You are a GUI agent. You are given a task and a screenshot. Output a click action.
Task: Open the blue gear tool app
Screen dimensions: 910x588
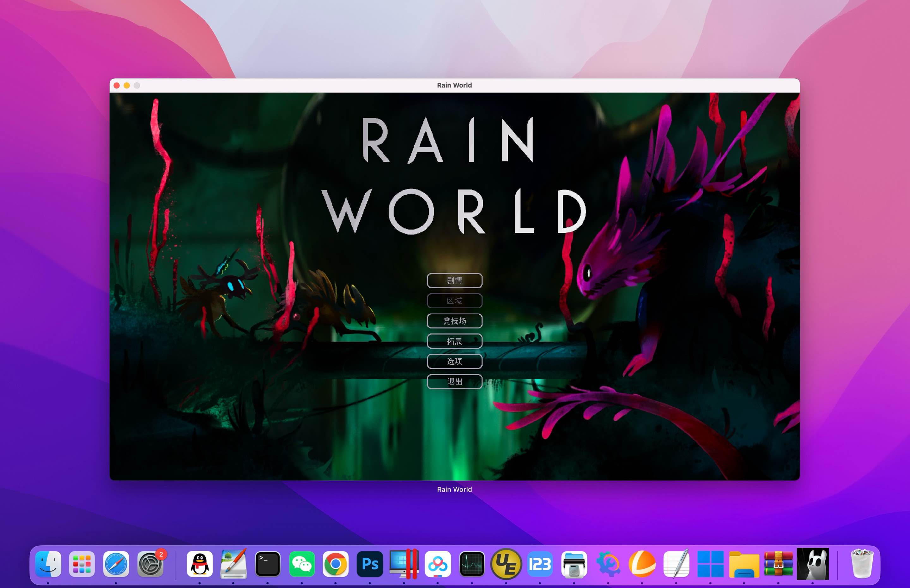608,564
